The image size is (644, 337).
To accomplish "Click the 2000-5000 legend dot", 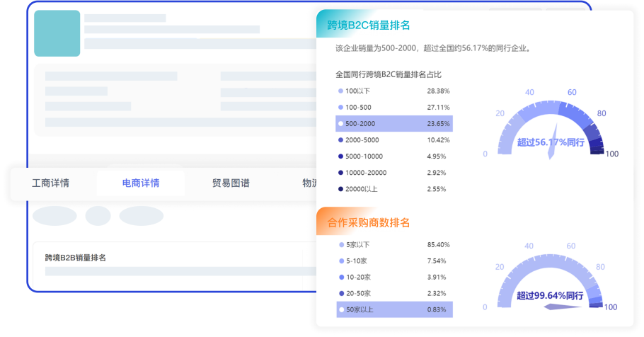I will point(340,140).
